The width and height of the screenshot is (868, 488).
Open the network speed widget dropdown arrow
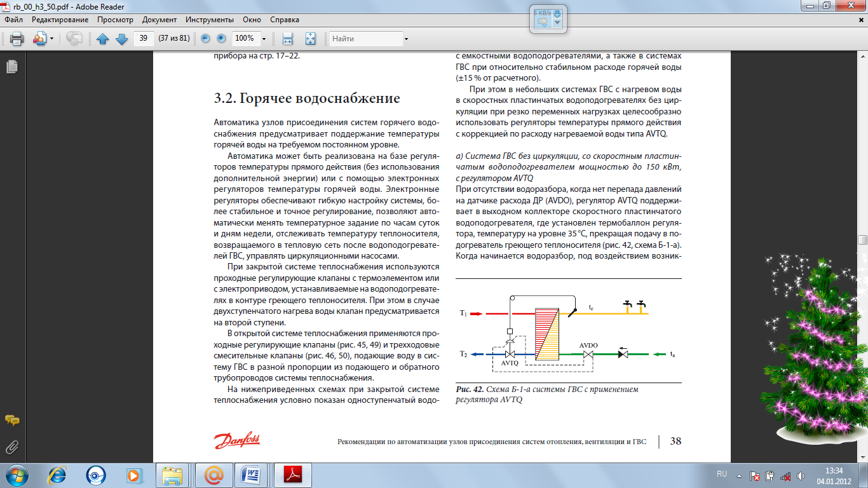(x=557, y=24)
